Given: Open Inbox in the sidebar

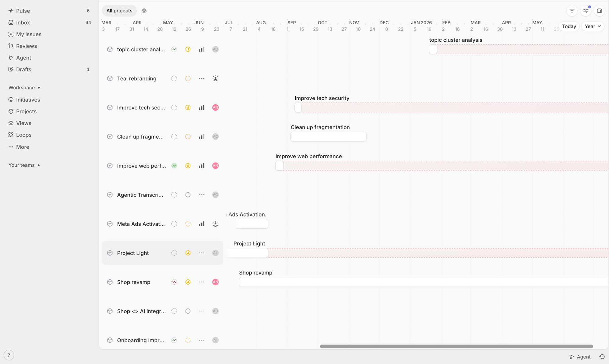Looking at the screenshot, I should [x=49, y=23].
